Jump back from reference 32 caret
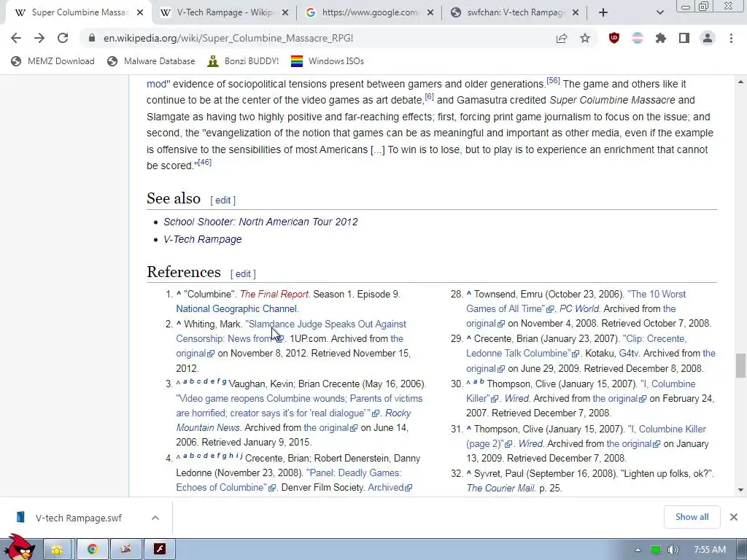 tap(469, 473)
